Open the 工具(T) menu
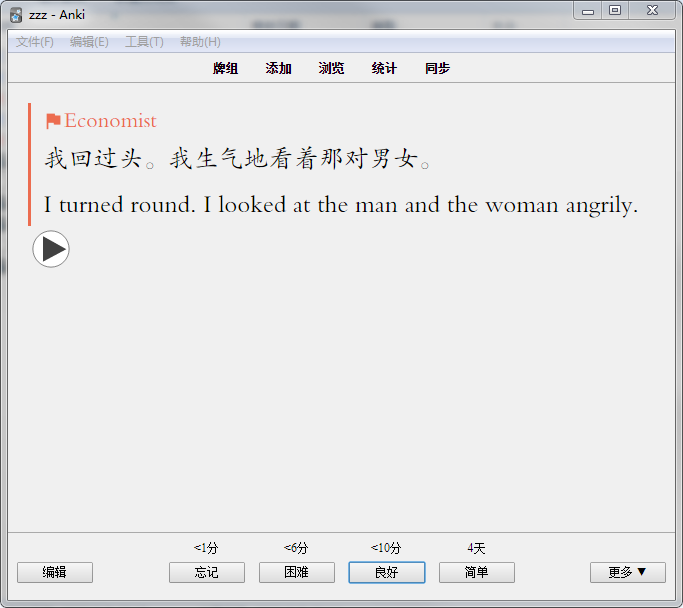Viewport: 683px width, 608px height. [145, 42]
